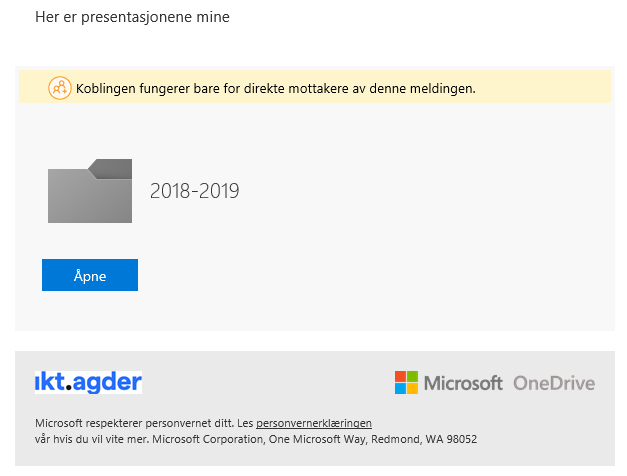Image resolution: width=627 pixels, height=476 pixels.
Task: Click the Microsoft four-color squares logo
Action: click(406, 382)
